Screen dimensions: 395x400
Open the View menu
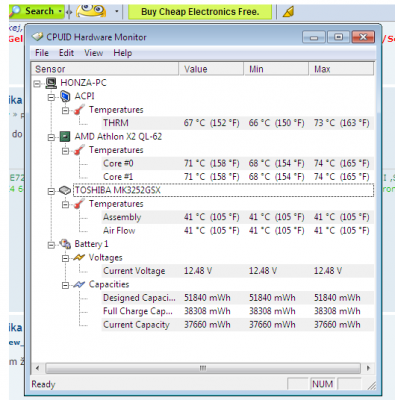click(x=93, y=53)
